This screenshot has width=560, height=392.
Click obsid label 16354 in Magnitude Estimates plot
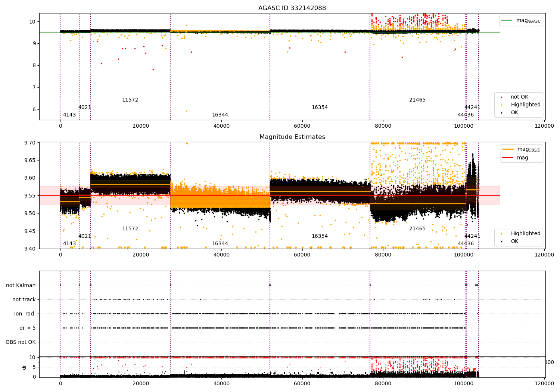click(320, 236)
